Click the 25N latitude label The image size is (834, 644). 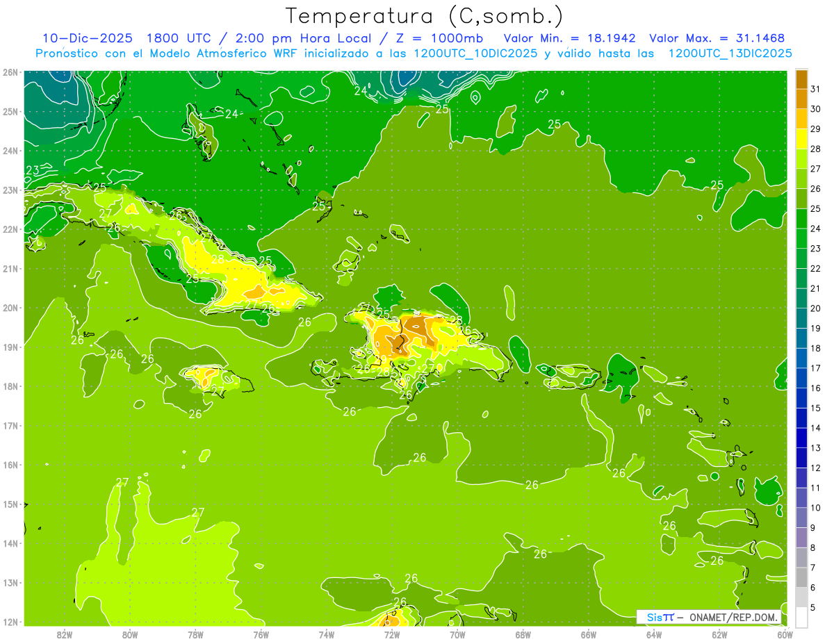pos(10,111)
